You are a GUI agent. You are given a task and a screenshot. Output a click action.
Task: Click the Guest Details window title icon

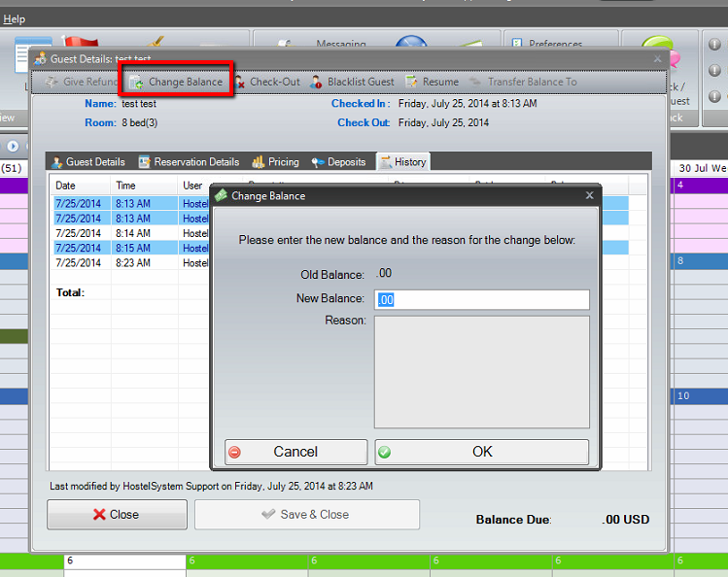(41, 59)
